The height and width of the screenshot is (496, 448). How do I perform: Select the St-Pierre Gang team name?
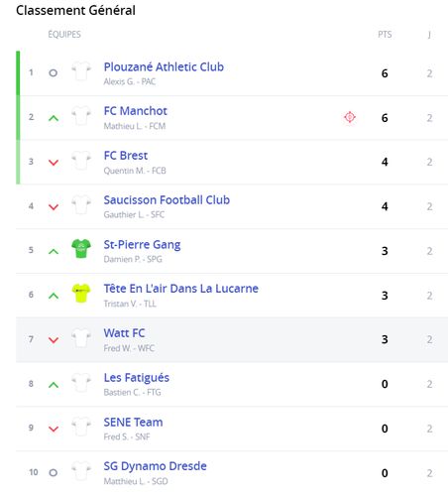coord(142,245)
